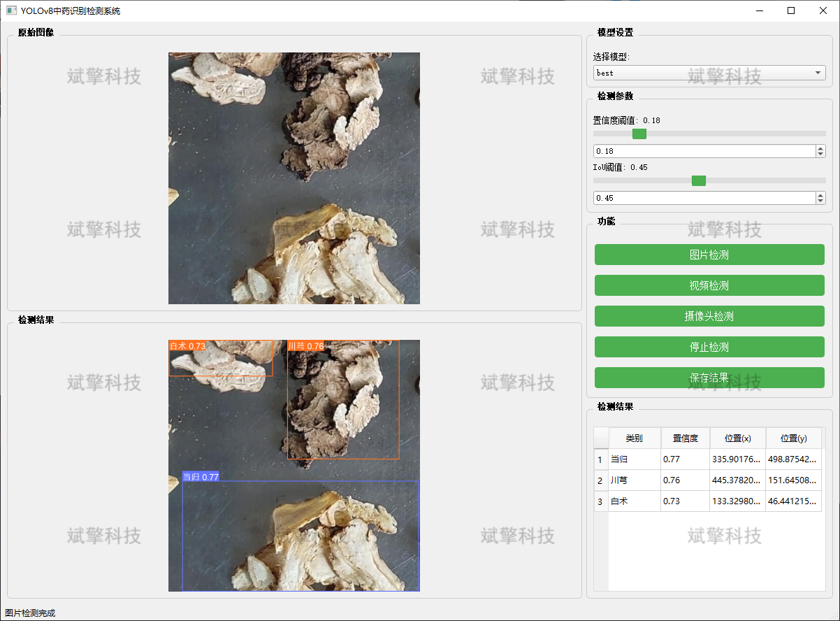Increase IoU threshold with up stepper
The image size is (840, 621).
click(x=820, y=195)
